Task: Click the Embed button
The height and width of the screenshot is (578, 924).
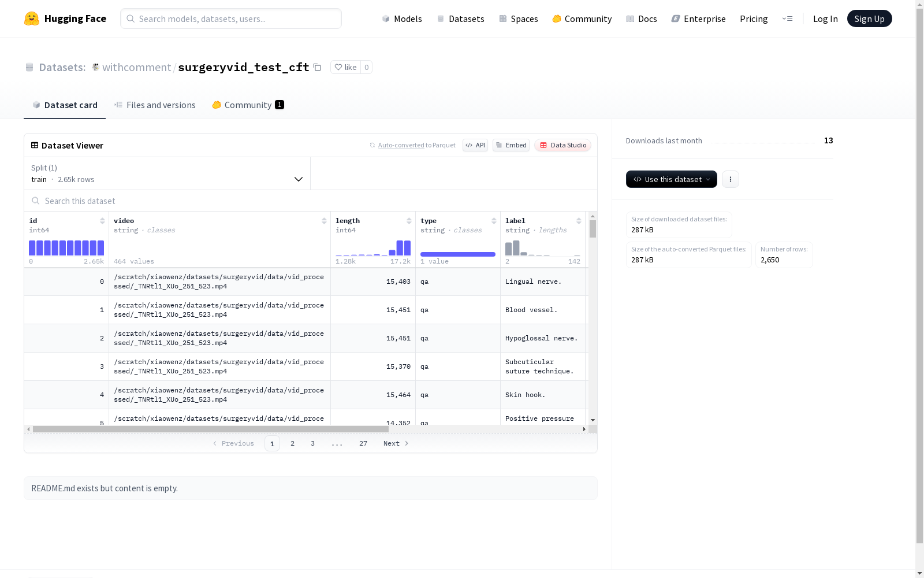Action: click(511, 145)
